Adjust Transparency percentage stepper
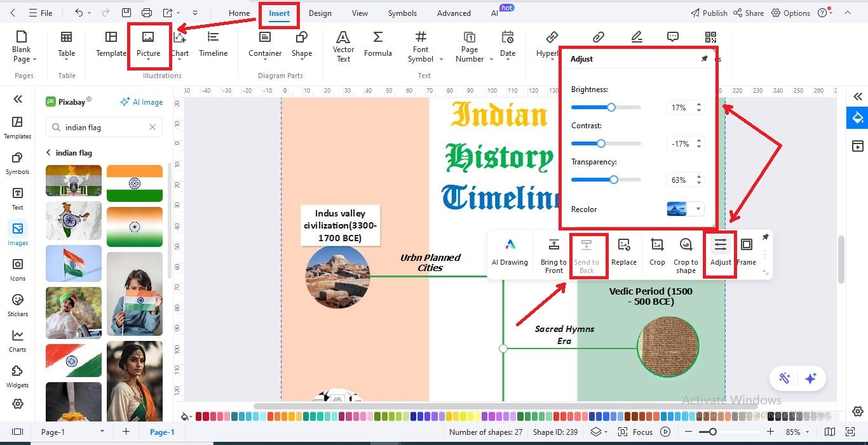 (x=699, y=180)
